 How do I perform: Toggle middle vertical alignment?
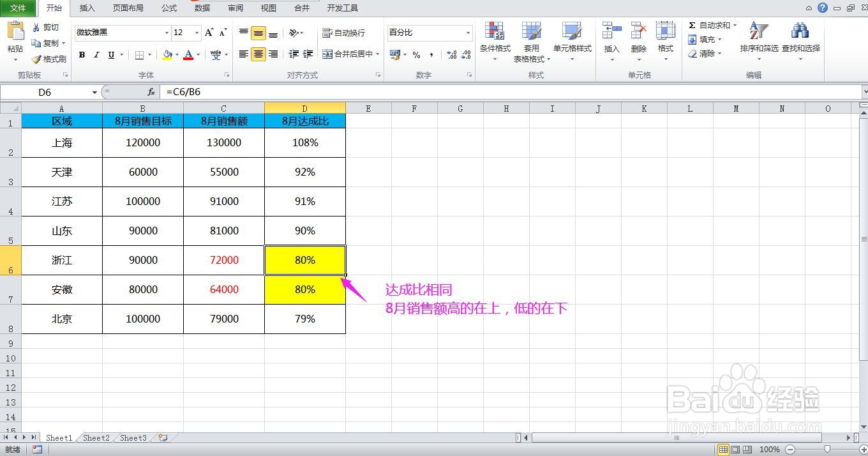coord(258,33)
